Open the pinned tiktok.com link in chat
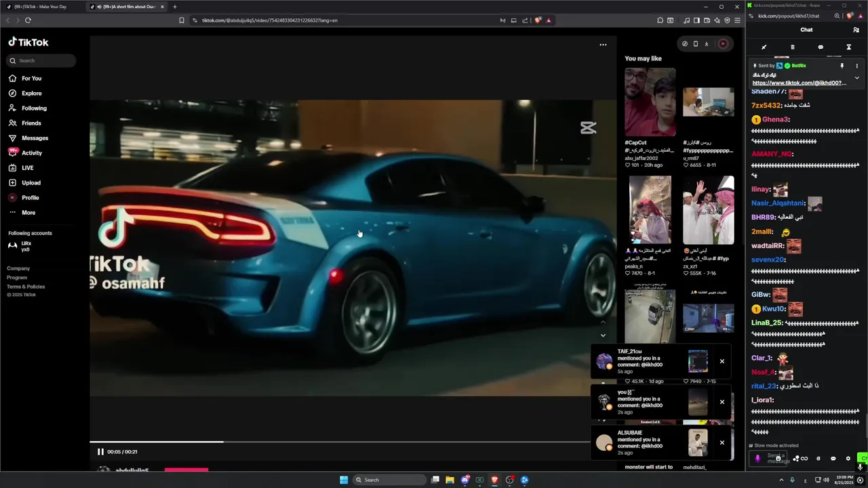 click(x=800, y=83)
